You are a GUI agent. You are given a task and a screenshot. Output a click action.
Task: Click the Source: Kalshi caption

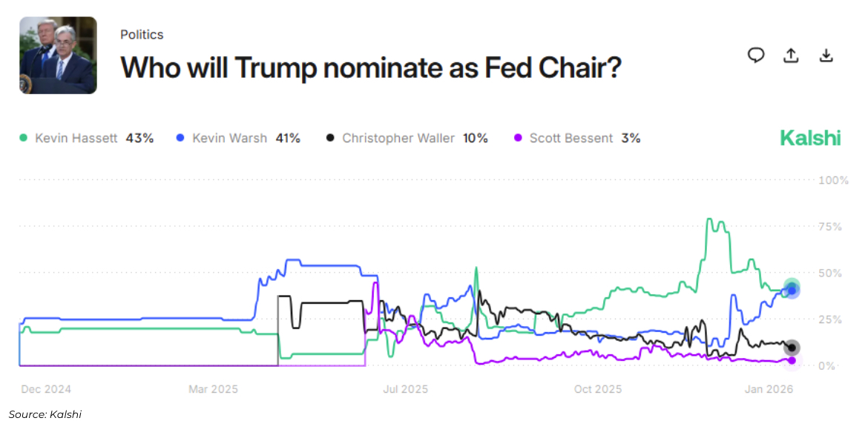point(45,414)
